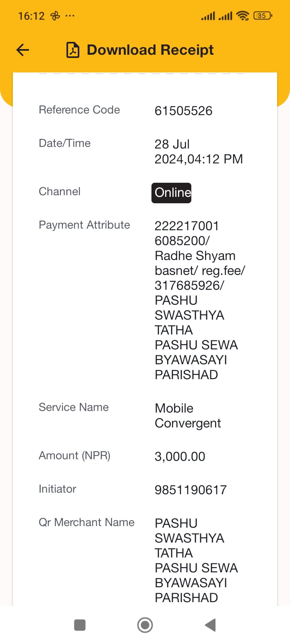Tap the Wi-Fi status icon
Viewport: 290px width, 644px height.
(x=243, y=16)
